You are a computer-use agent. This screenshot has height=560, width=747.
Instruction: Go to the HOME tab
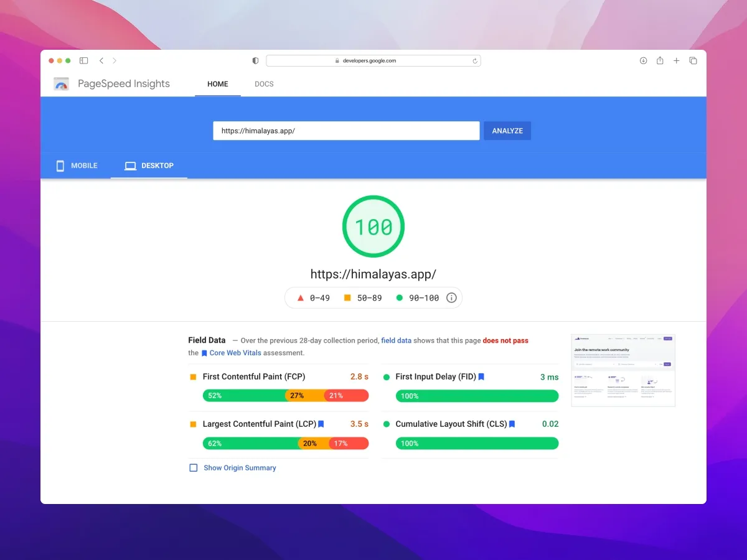(218, 84)
